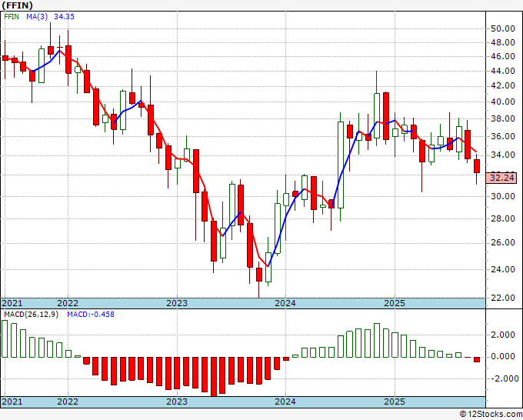
Task: Click the 28.00 price axis label
Action: (x=503, y=218)
